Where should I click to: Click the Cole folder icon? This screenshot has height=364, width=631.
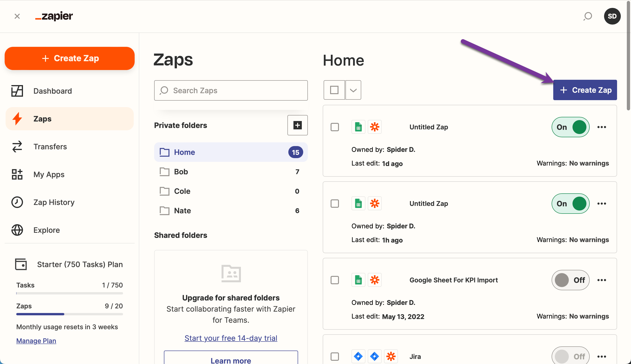164,191
